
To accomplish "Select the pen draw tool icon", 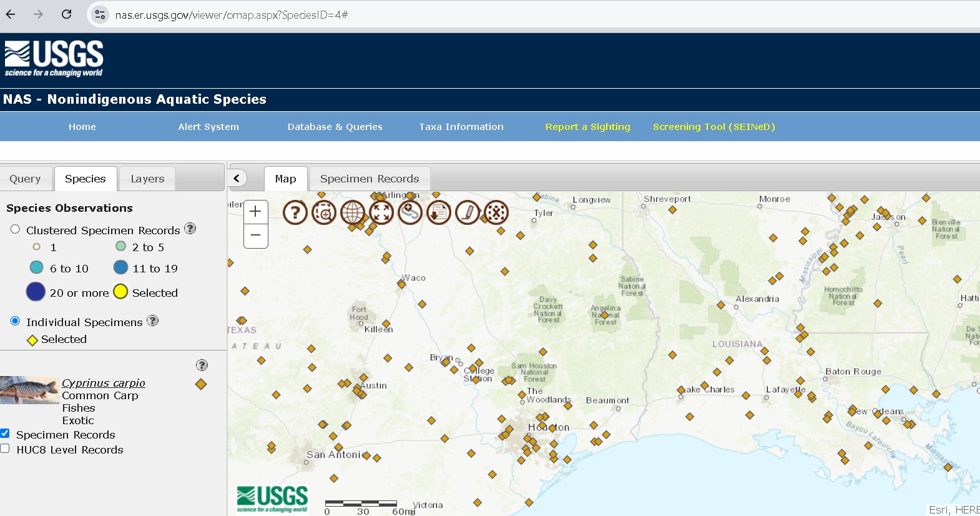I will [x=468, y=212].
